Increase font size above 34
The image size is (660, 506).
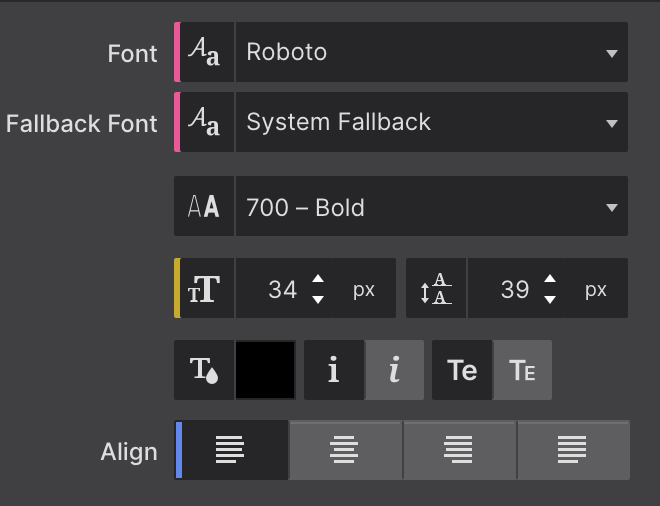(318, 279)
